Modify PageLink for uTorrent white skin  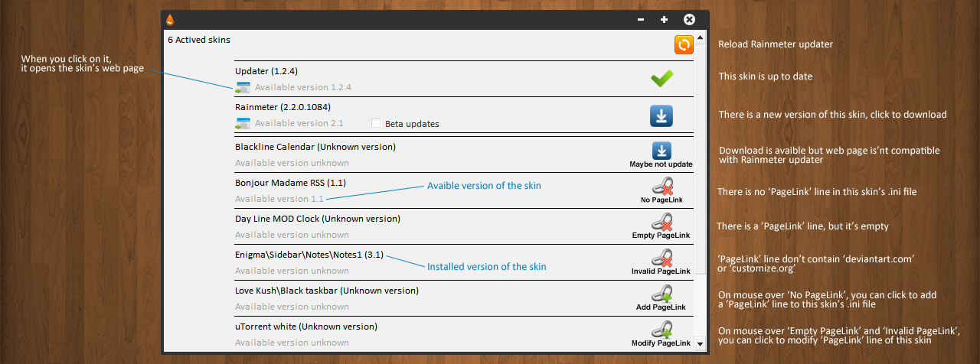661,330
